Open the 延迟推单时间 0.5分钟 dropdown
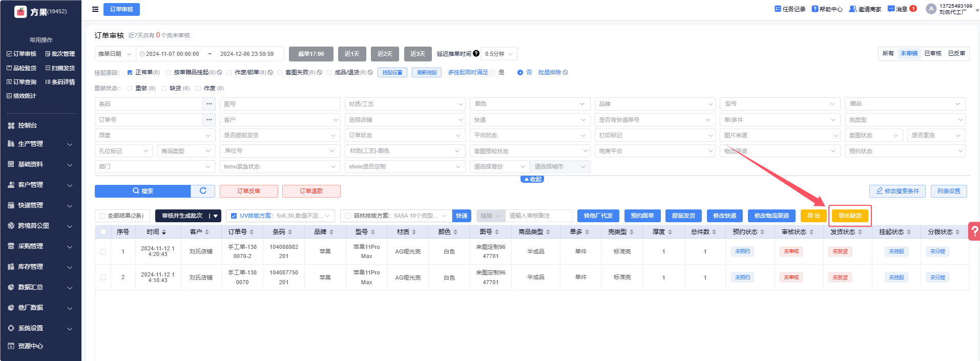Viewport: 980px width, 361px height. (x=499, y=54)
